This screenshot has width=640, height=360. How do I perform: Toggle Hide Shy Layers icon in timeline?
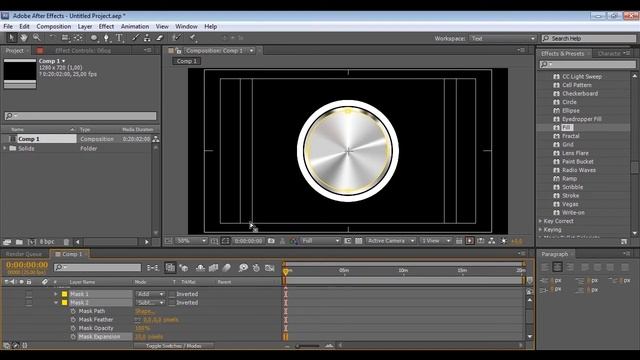(200, 268)
